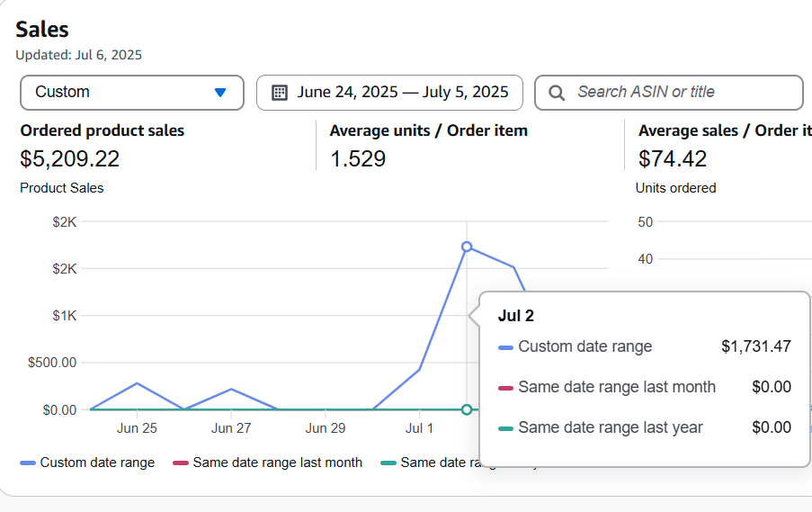Select the Average units / Order item metric
812x512 pixels.
click(428, 131)
